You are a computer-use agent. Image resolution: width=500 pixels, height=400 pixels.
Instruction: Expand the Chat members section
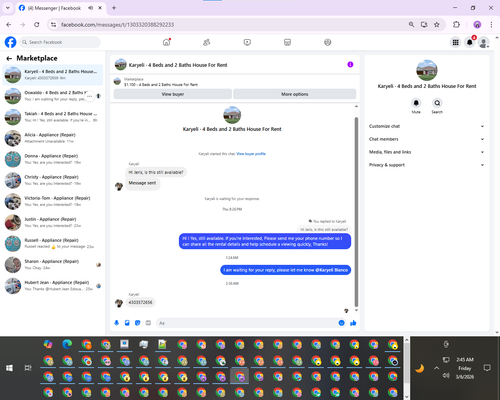point(426,139)
